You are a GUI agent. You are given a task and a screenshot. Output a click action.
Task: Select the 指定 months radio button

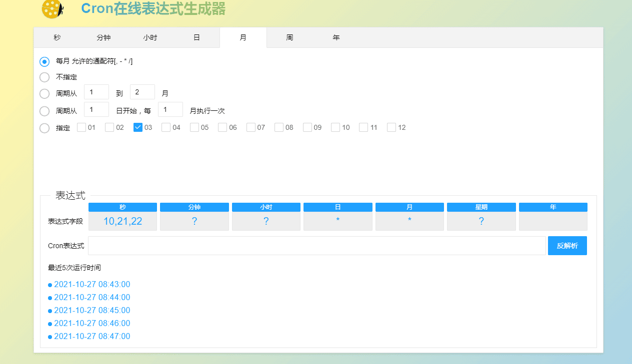[x=44, y=128]
